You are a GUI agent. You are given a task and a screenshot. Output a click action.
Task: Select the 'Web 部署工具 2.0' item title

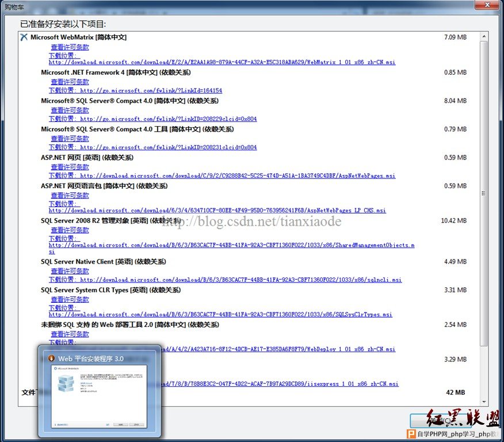coord(130,325)
